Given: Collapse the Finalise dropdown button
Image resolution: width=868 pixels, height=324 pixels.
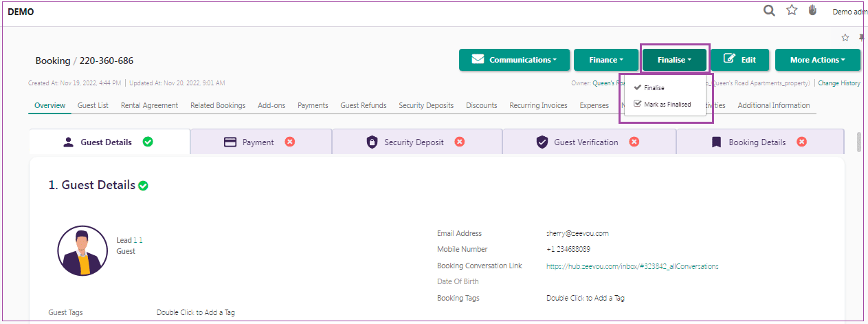Looking at the screenshot, I should click(674, 60).
